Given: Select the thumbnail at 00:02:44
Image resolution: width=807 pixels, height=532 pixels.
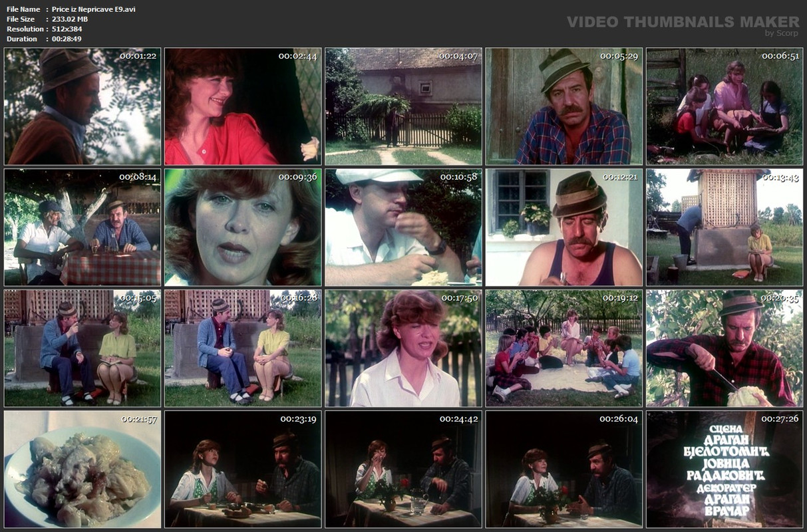Looking at the screenshot, I should [x=243, y=106].
